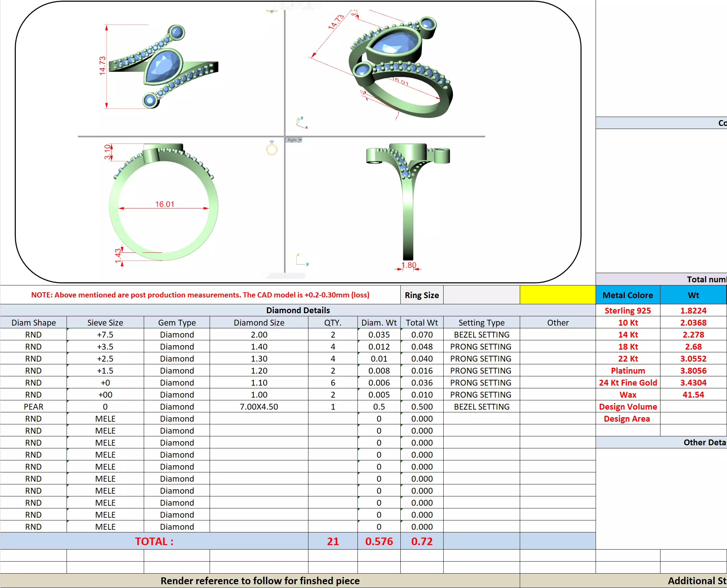Click the +7.5 sieve size cell
Screen dimensions: 727x588
(105, 334)
